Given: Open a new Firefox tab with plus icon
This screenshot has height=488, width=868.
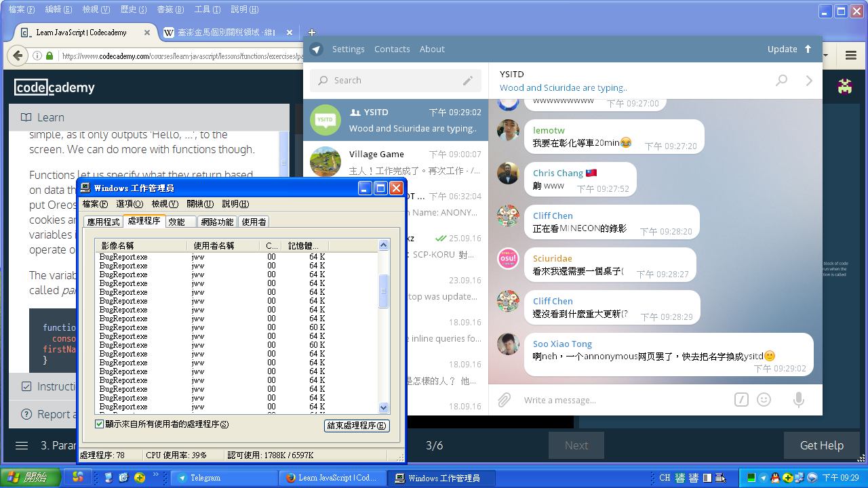Looking at the screenshot, I should (312, 32).
